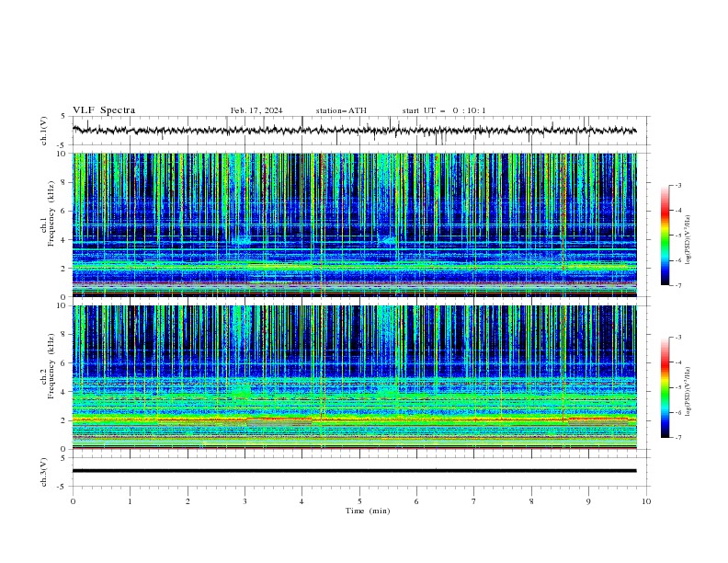This screenshot has width=728, height=563.
Task: Click the "ch.3(V)" waveform axis label
Action: pyautogui.click(x=44, y=472)
